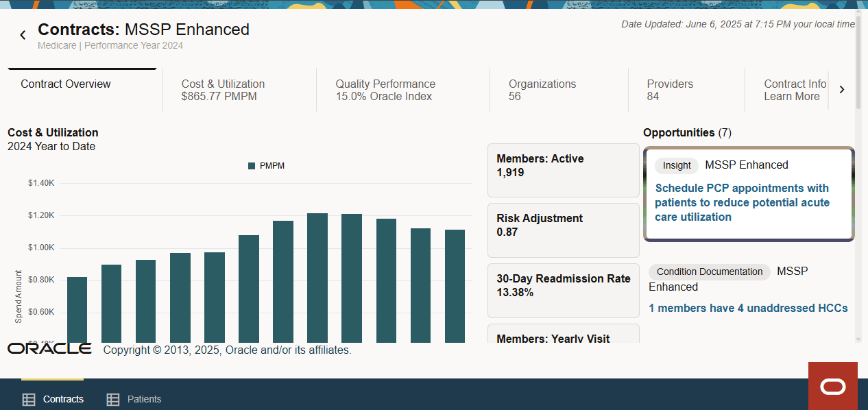Go back using the left chevron arrow
This screenshot has height=410, width=868.
click(23, 35)
